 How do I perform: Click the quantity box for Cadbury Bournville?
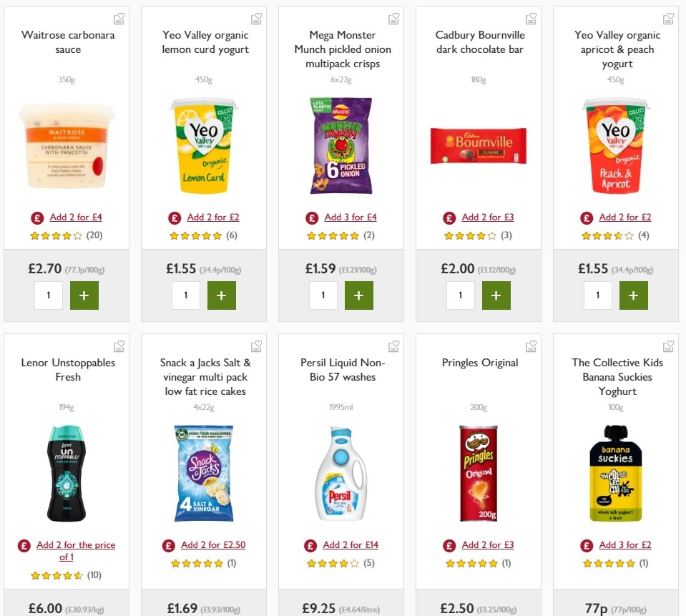click(x=461, y=295)
